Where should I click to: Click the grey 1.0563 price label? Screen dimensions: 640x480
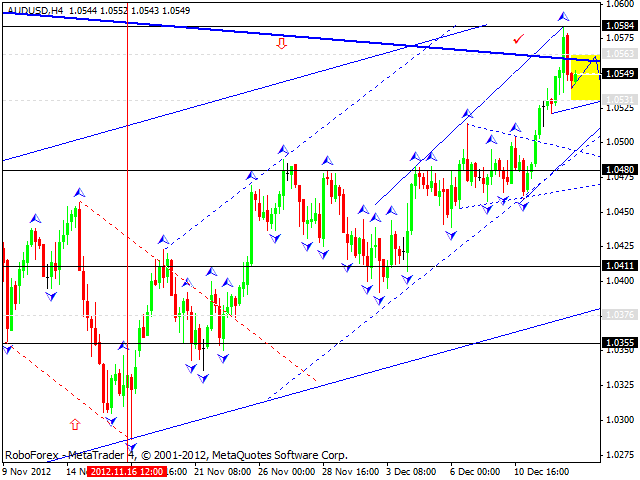pyautogui.click(x=617, y=55)
